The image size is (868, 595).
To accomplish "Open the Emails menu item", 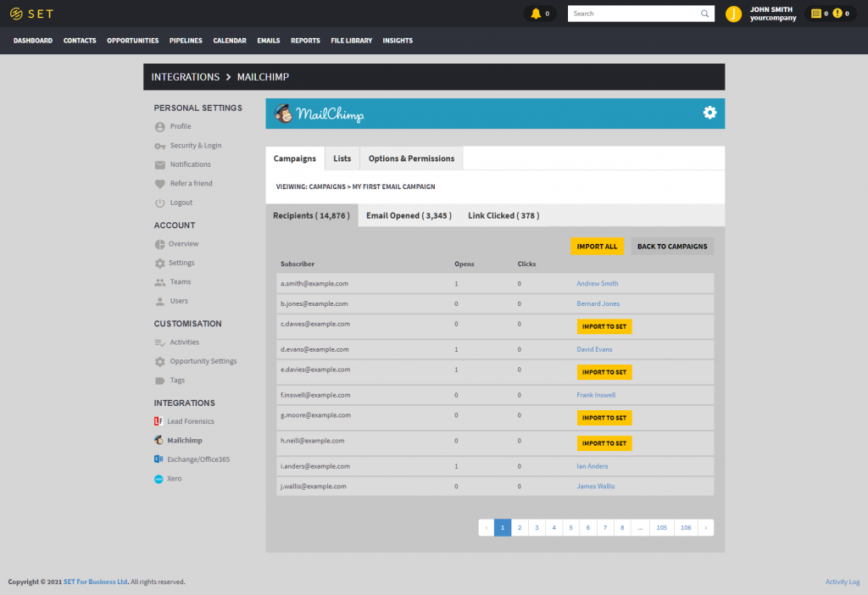I will [269, 41].
